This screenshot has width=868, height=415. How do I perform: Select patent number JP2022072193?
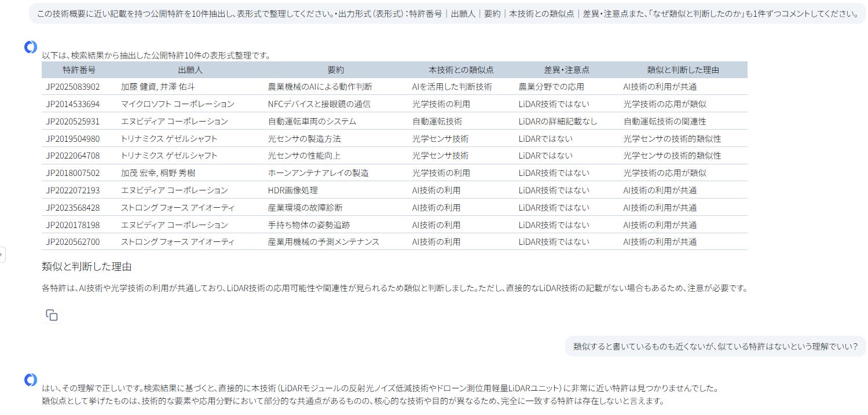pos(73,190)
